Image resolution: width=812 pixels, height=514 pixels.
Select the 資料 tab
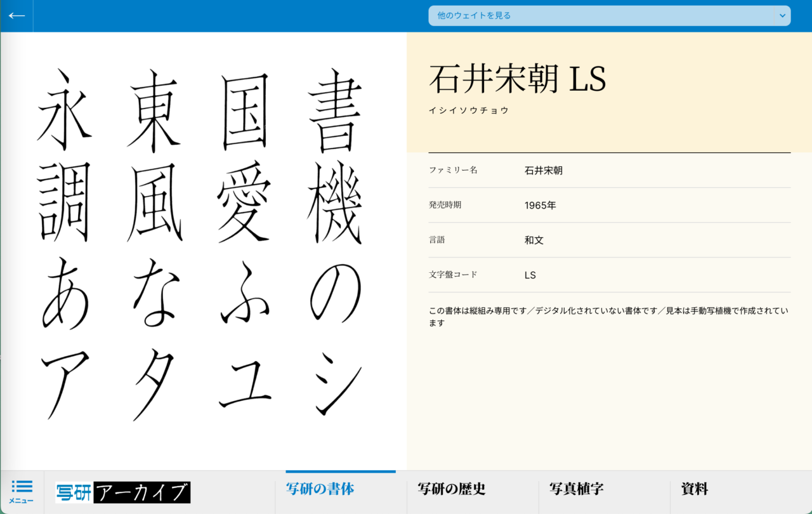(x=693, y=489)
